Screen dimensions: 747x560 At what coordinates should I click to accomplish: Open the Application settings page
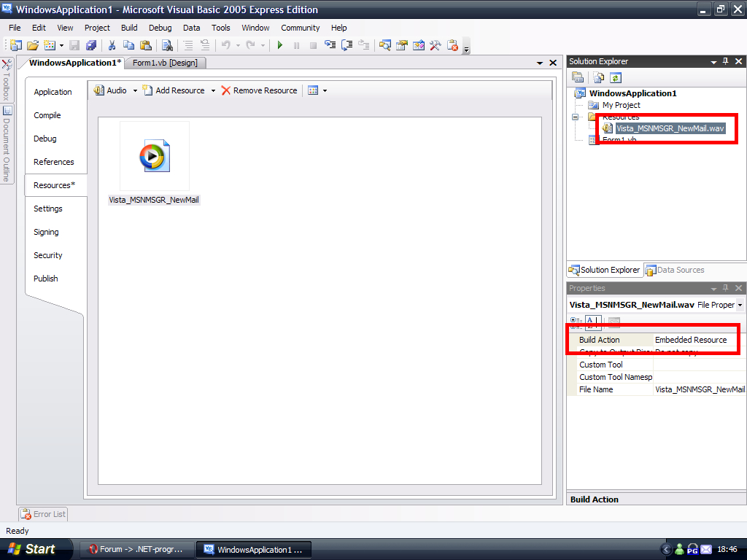(x=53, y=92)
